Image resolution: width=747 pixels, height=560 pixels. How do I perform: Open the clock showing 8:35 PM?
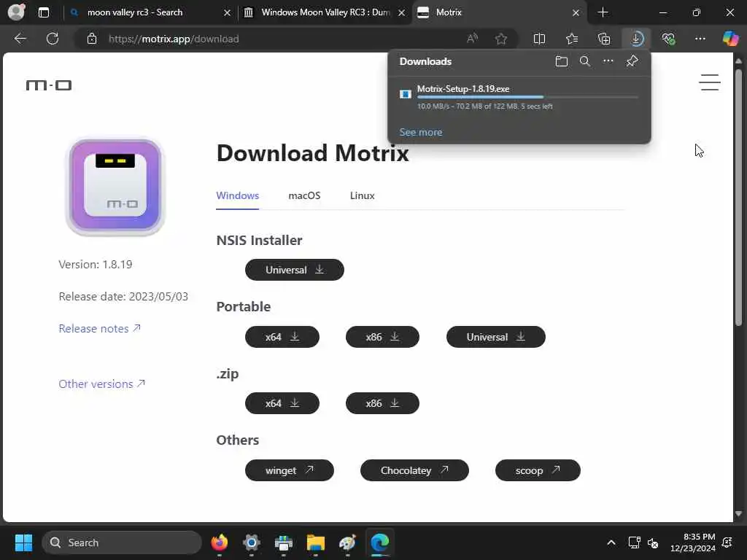click(x=693, y=542)
